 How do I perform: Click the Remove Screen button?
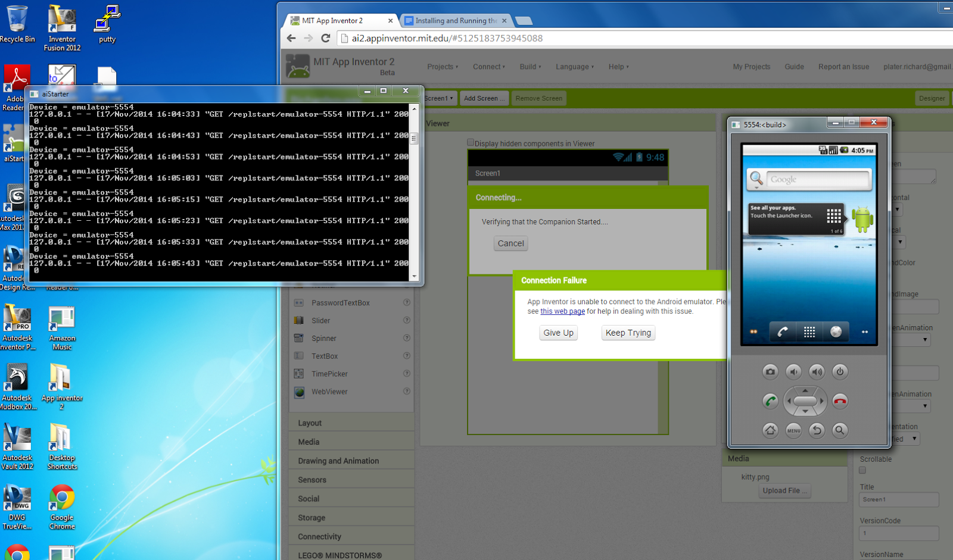pos(538,98)
